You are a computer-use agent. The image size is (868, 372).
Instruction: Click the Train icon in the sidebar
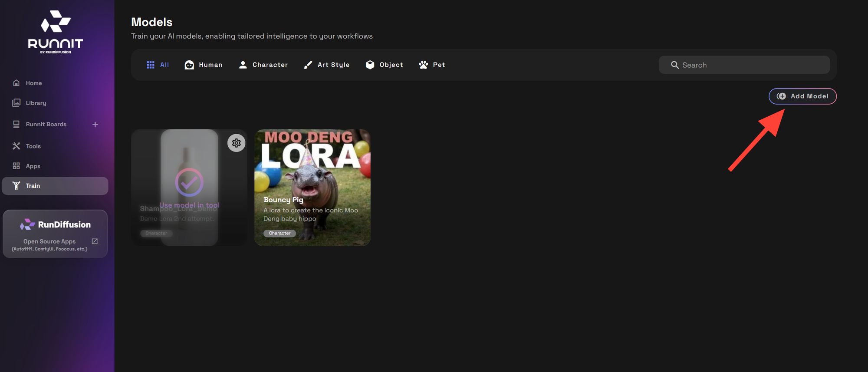(16, 186)
